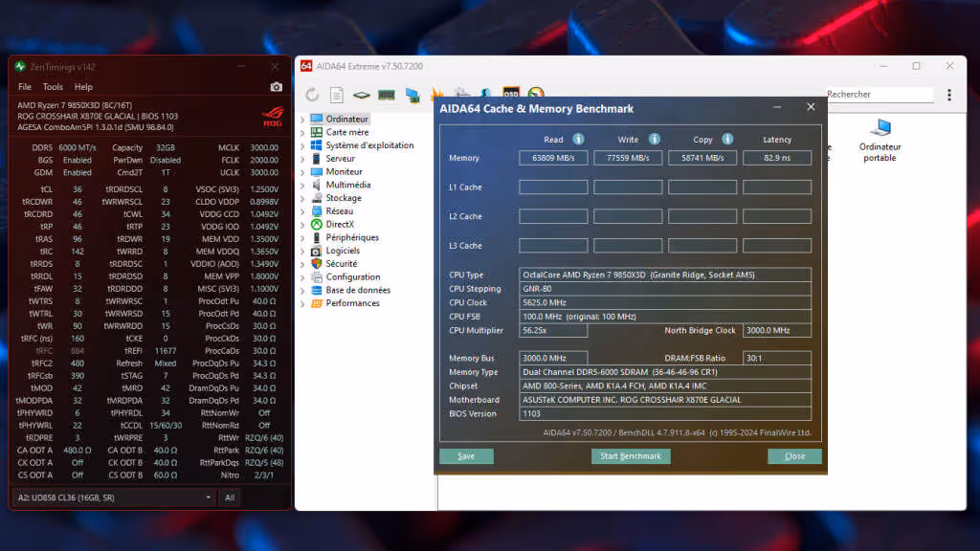Click the Memory Bus 3000.0 MHz value
Viewport: 980px width, 551px height.
coord(553,358)
